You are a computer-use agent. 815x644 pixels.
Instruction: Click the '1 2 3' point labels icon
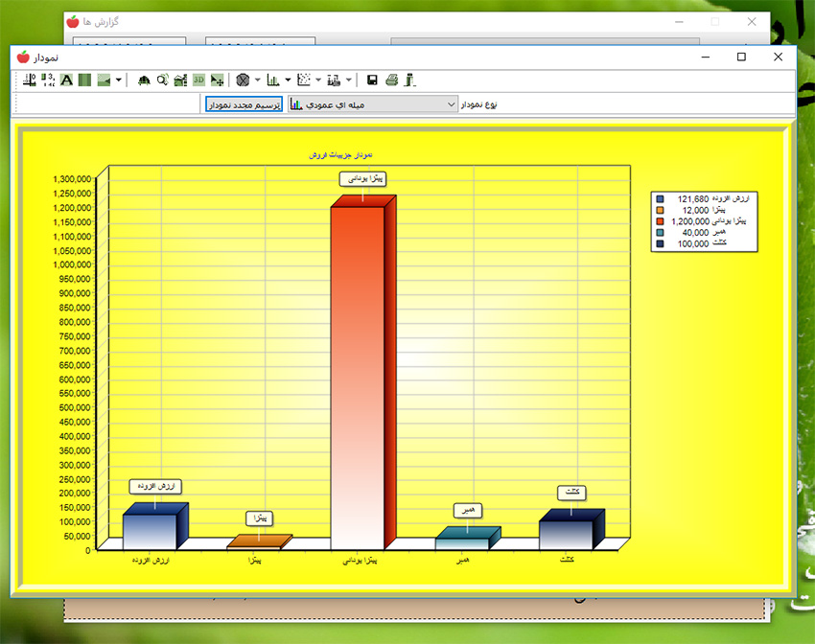pos(48,80)
